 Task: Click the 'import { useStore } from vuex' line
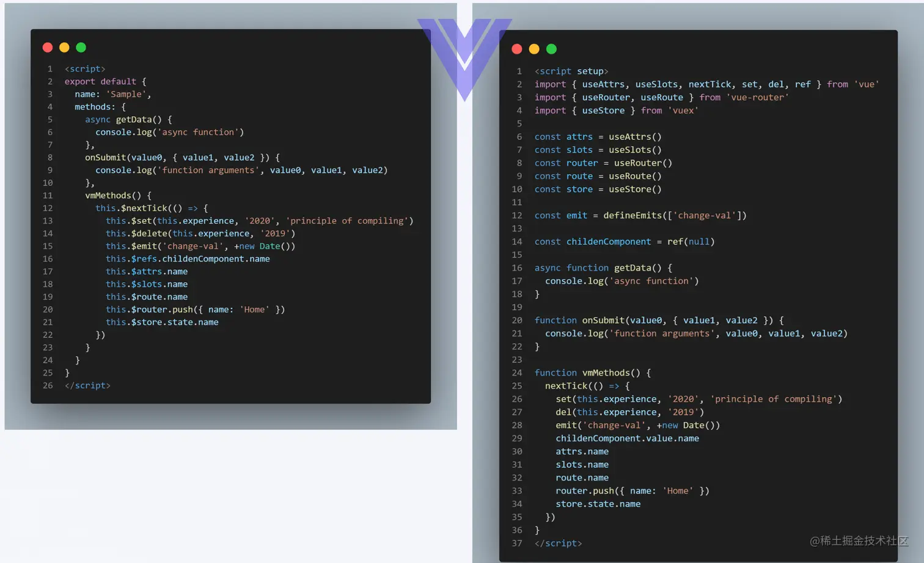[617, 111]
